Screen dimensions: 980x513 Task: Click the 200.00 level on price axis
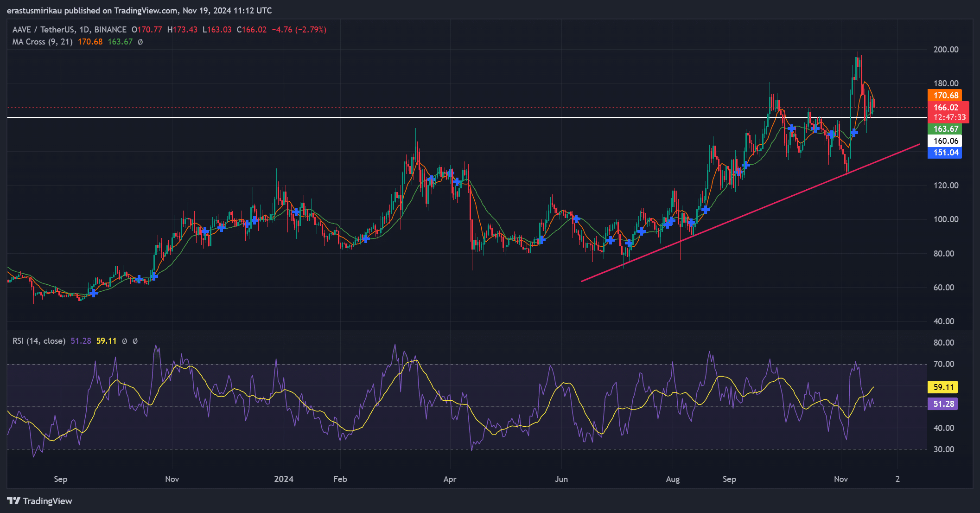(x=946, y=50)
